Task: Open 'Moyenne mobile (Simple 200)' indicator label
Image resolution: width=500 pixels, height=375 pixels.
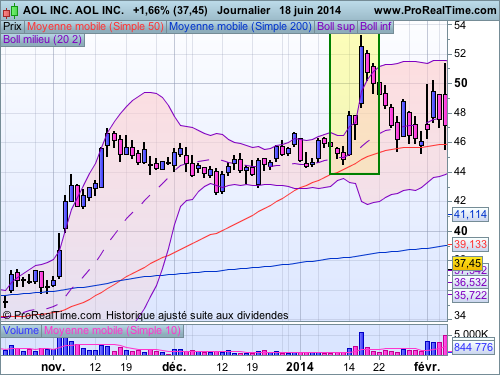Action: click(x=240, y=26)
